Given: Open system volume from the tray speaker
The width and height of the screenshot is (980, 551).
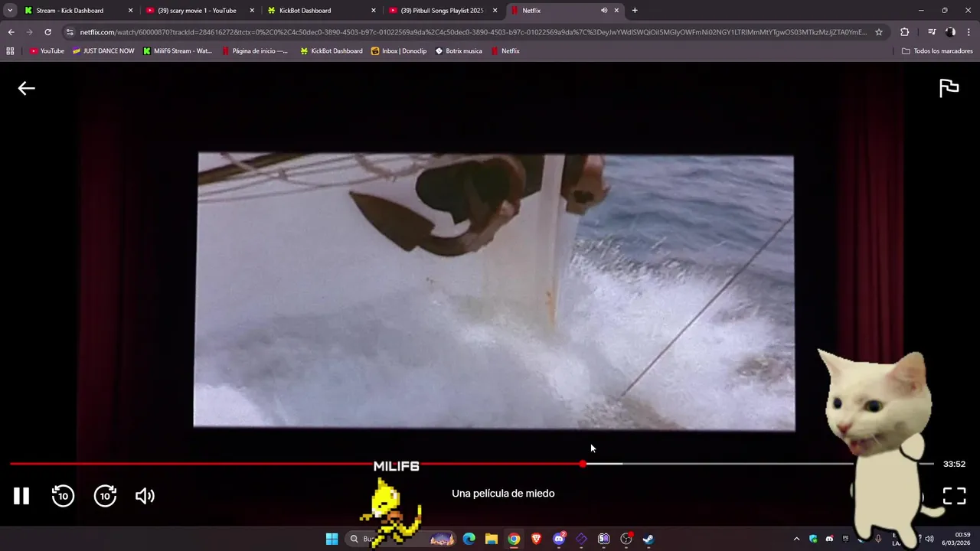Looking at the screenshot, I should 929,539.
